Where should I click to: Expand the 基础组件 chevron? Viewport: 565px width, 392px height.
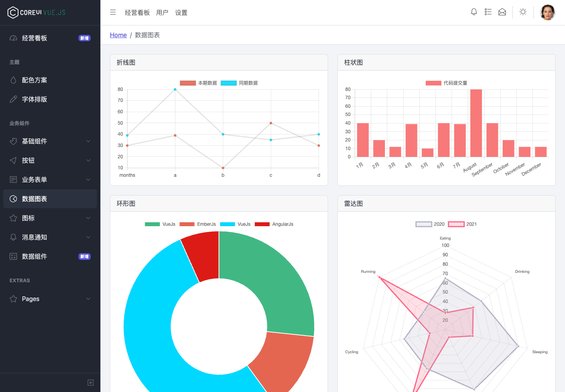coord(88,141)
